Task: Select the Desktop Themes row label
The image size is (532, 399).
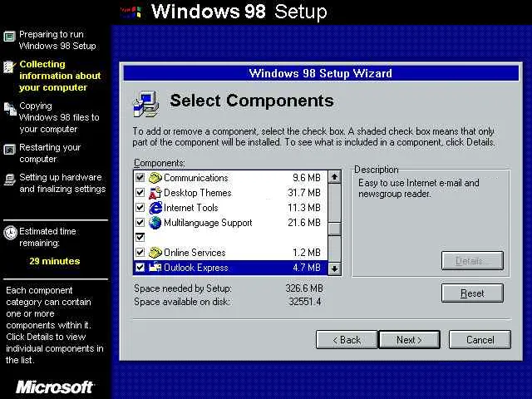Action: (198, 193)
